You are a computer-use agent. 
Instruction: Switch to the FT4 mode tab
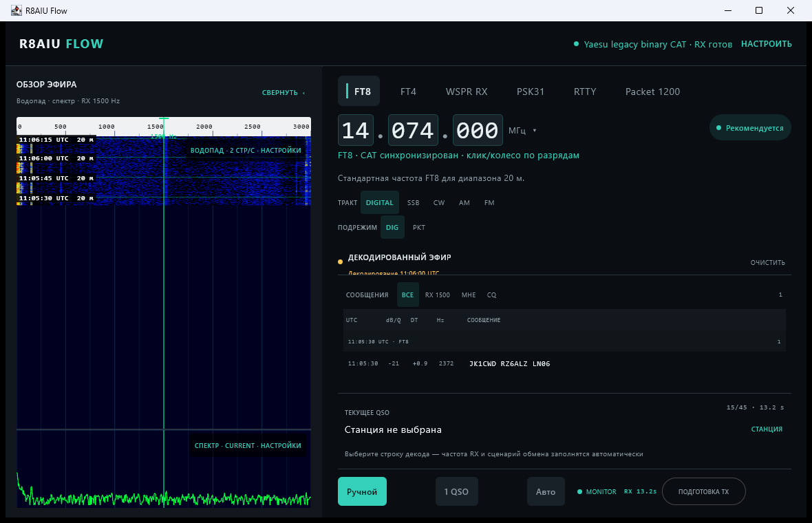pyautogui.click(x=408, y=92)
